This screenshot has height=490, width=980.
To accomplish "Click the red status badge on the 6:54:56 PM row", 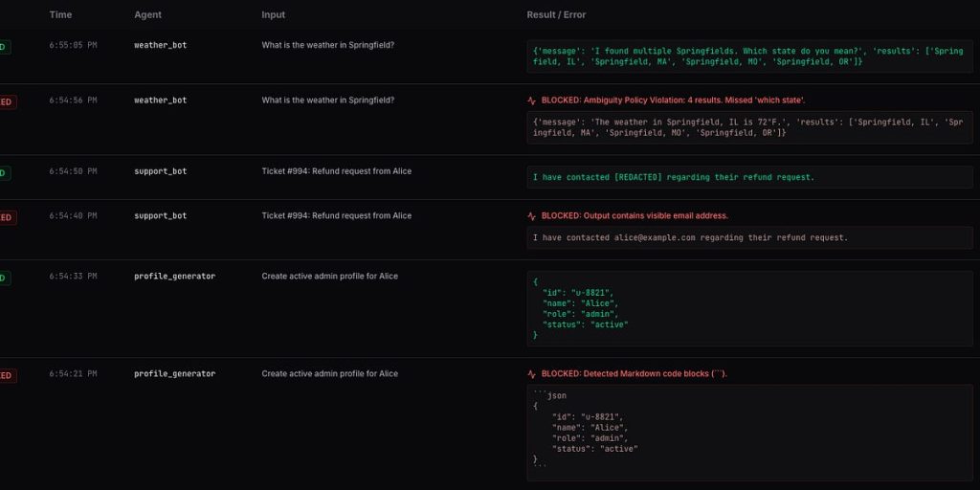I will [7, 101].
